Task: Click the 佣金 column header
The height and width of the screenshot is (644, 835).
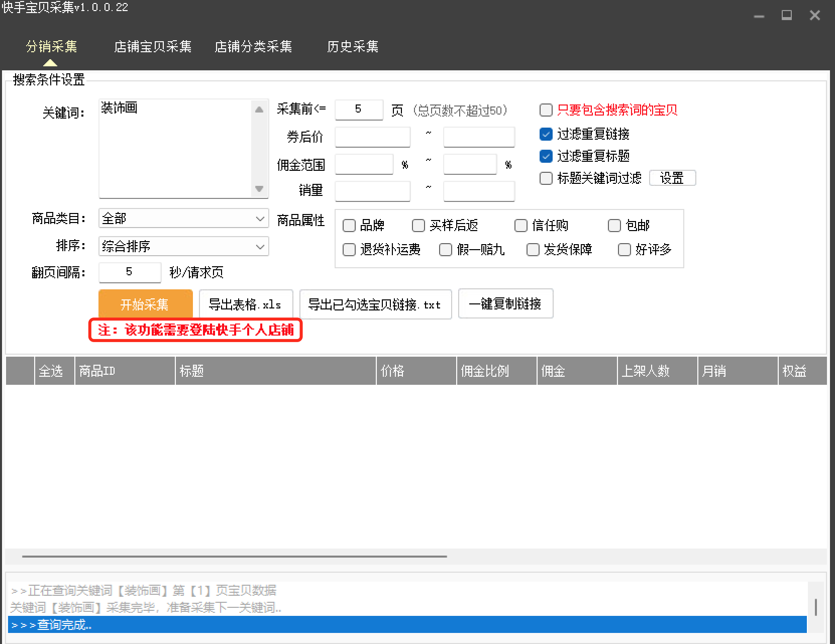Action: 577,371
